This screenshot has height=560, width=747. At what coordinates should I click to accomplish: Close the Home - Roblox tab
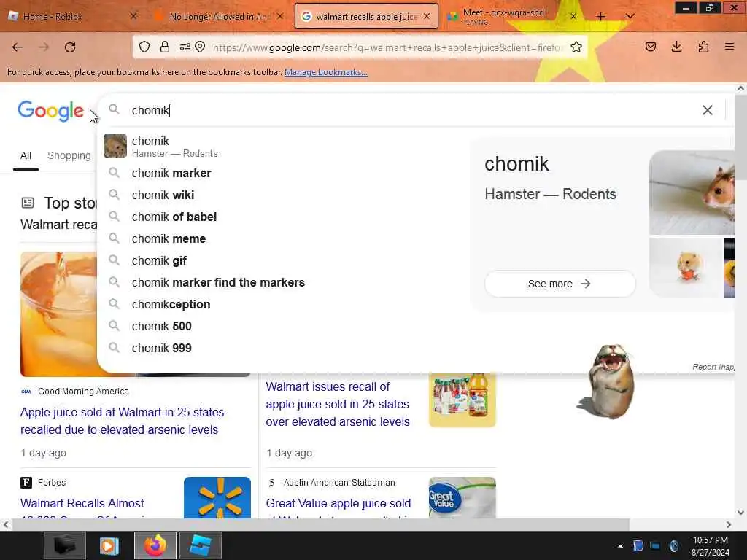pyautogui.click(x=133, y=16)
